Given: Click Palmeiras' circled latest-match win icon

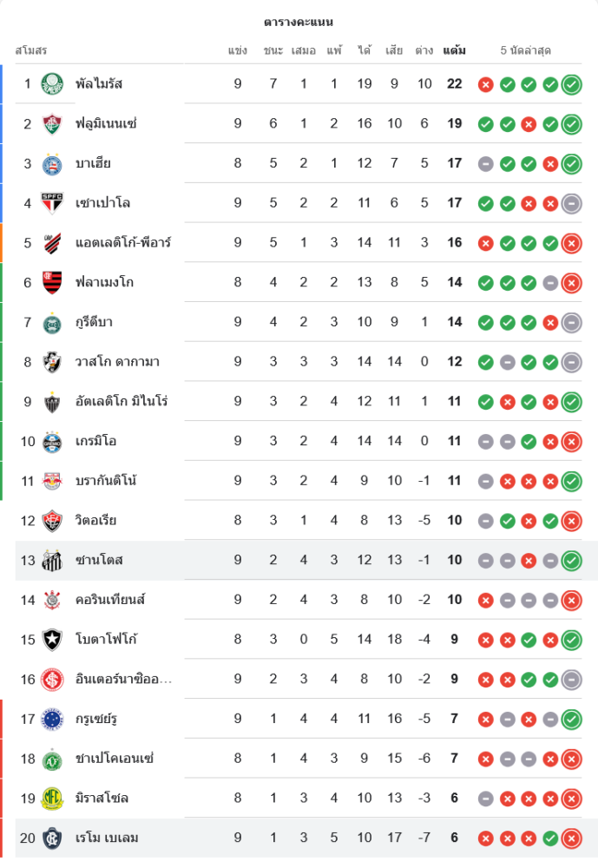Looking at the screenshot, I should [x=571, y=84].
